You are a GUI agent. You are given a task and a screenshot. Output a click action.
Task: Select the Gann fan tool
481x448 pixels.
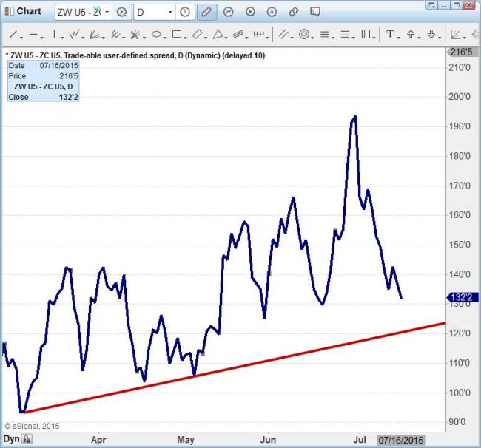point(135,34)
